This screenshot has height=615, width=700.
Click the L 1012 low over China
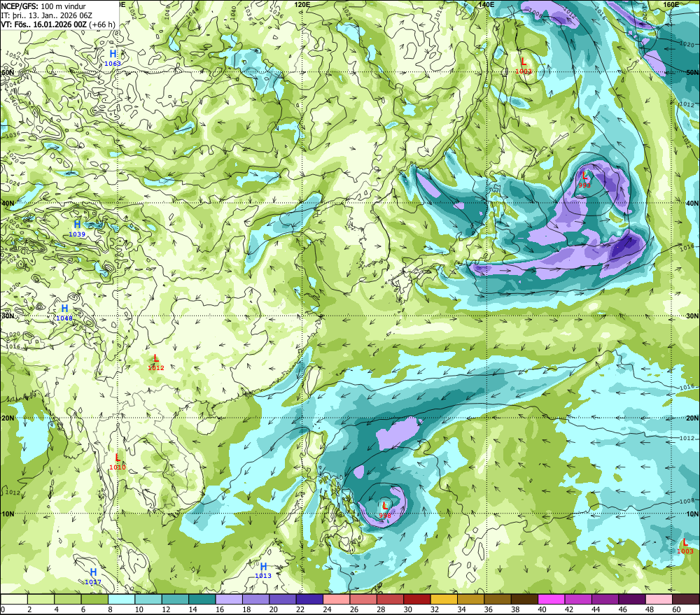(x=156, y=362)
